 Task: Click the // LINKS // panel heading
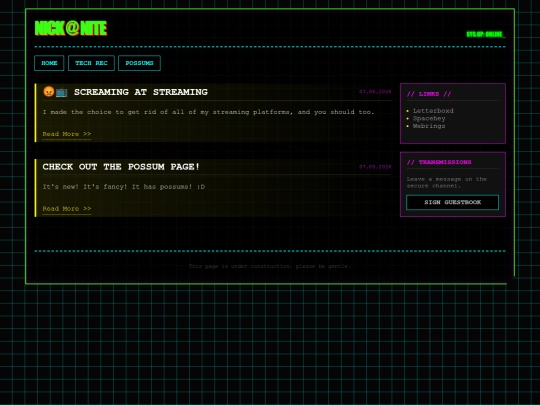pos(429,94)
